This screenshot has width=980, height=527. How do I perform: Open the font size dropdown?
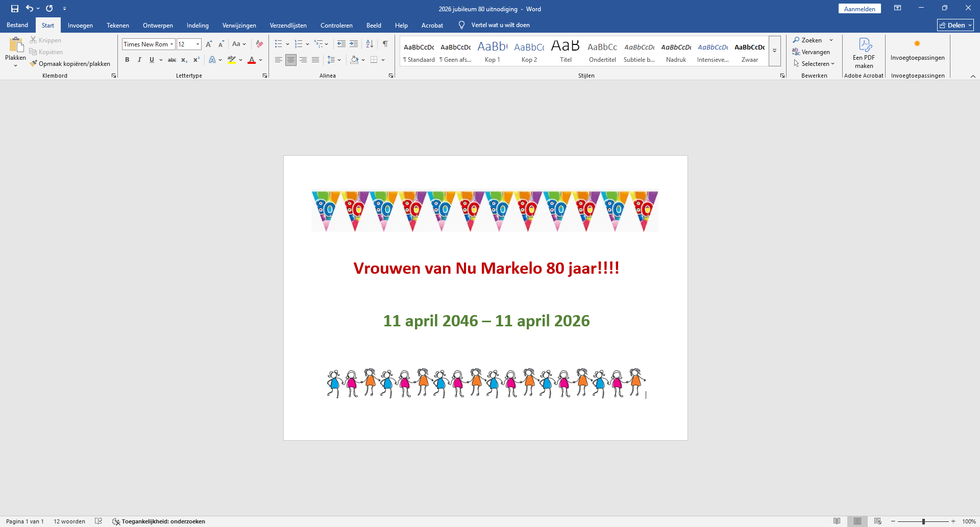click(x=198, y=44)
